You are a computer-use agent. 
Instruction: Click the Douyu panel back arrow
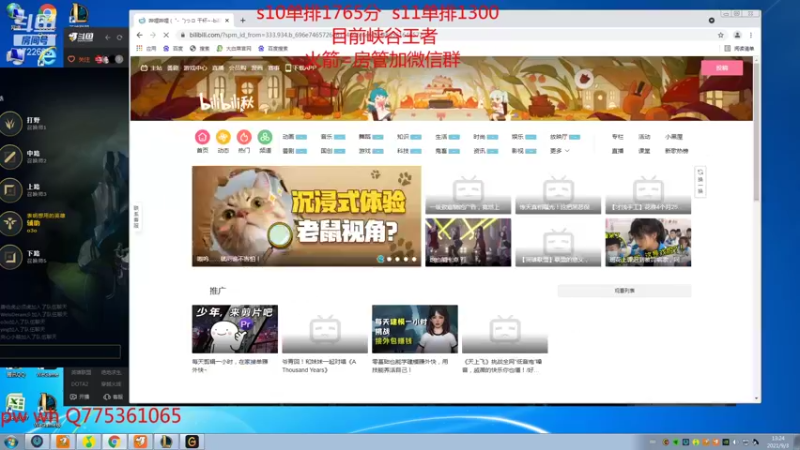pyautogui.click(x=108, y=37)
